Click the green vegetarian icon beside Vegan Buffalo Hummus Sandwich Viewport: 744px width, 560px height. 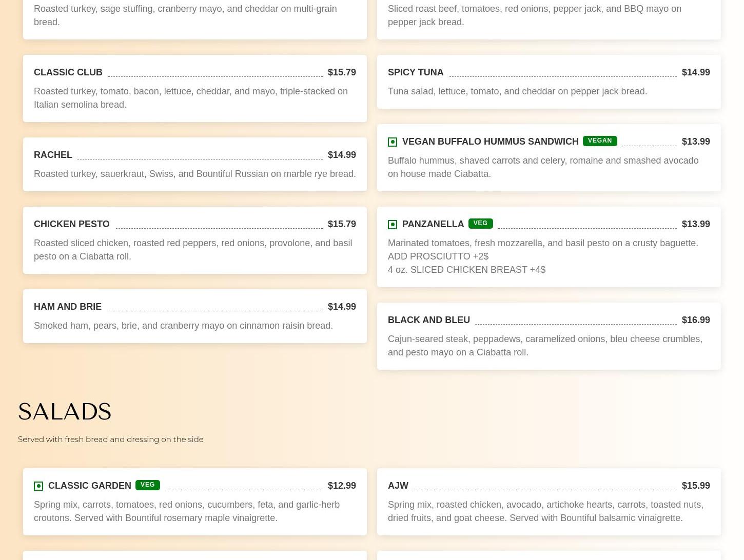[x=393, y=142]
